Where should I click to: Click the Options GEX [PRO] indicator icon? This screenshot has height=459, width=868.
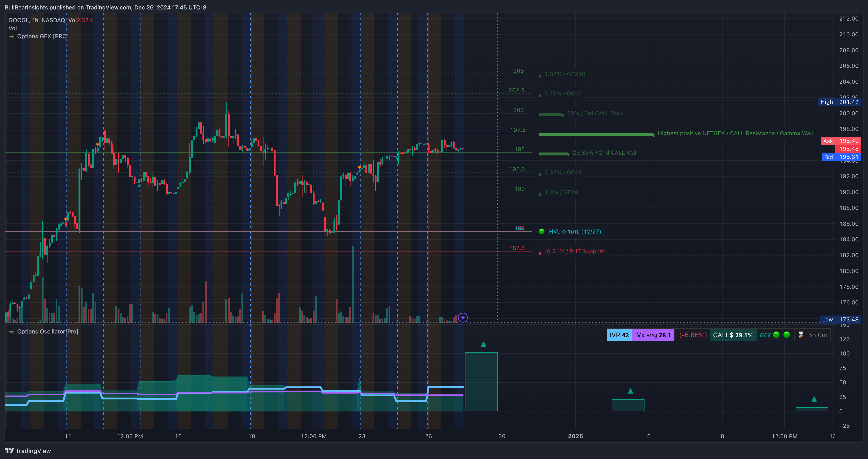pos(11,37)
